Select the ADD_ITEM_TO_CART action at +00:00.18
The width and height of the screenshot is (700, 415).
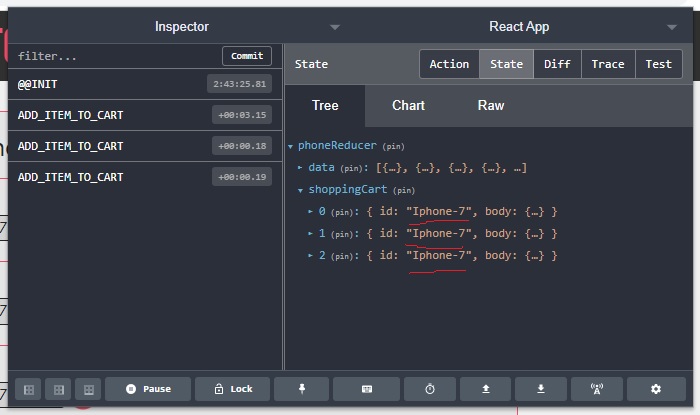click(x=145, y=146)
